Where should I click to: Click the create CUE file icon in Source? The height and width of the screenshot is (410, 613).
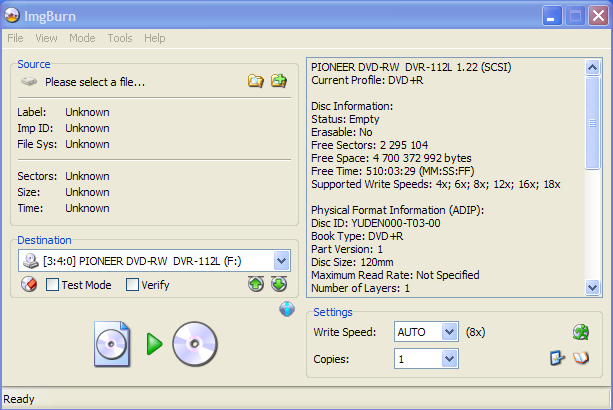point(279,81)
